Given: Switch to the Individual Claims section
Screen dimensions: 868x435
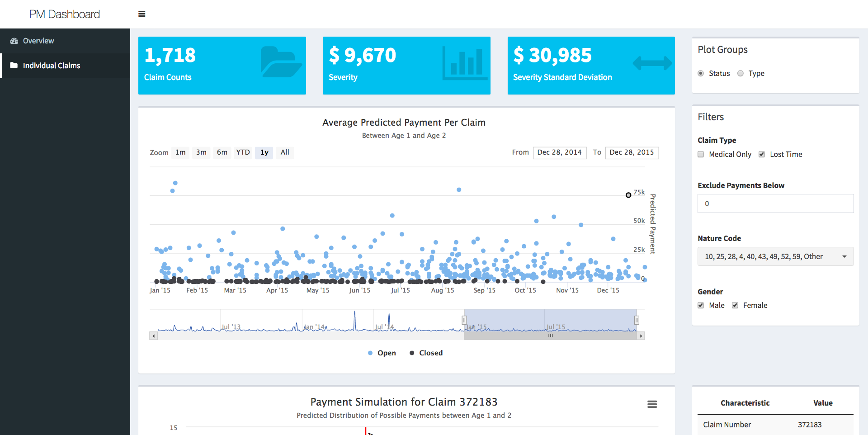Looking at the screenshot, I should (51, 66).
